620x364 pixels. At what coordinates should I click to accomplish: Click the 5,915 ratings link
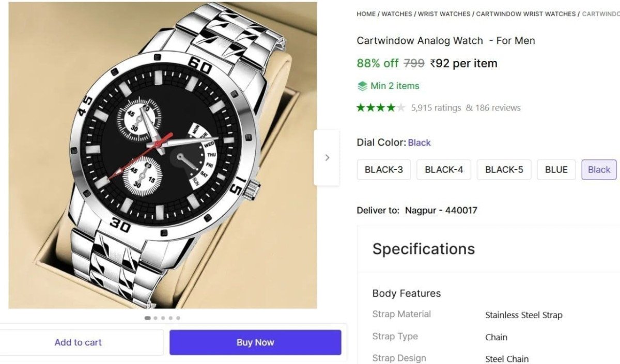[436, 108]
